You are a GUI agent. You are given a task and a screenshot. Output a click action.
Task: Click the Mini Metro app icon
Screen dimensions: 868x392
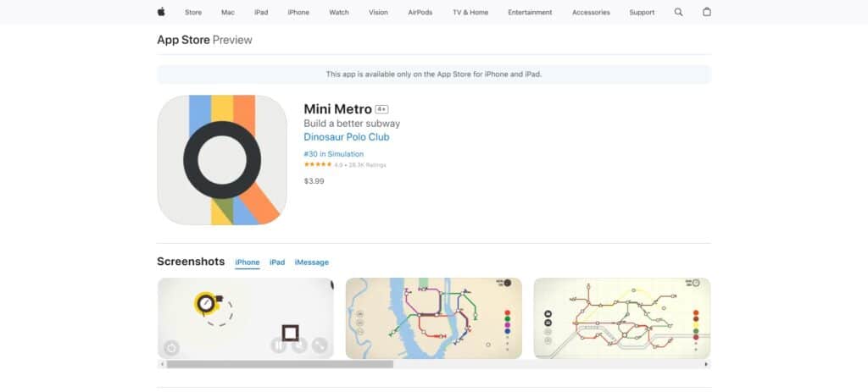(222, 160)
